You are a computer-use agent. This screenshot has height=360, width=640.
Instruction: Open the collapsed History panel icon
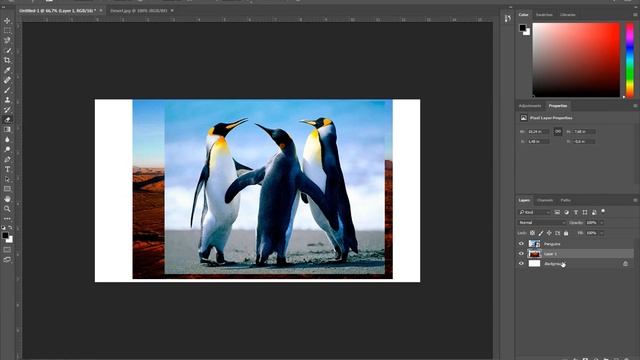click(507, 18)
